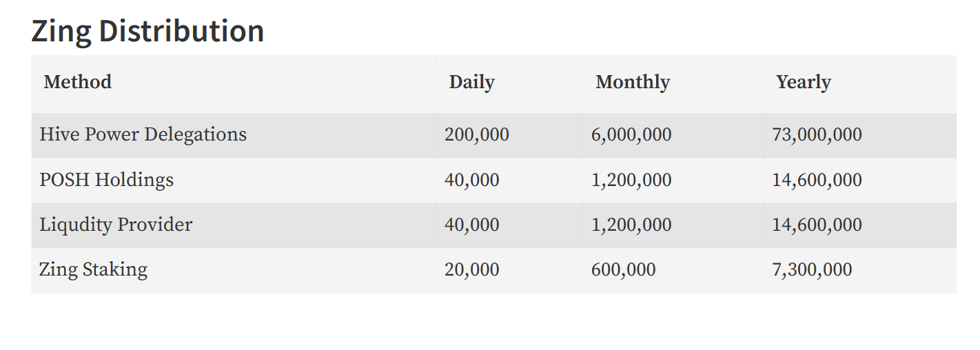This screenshot has height=350, width=980.
Task: Select the Yearly column header
Action: [x=804, y=82]
